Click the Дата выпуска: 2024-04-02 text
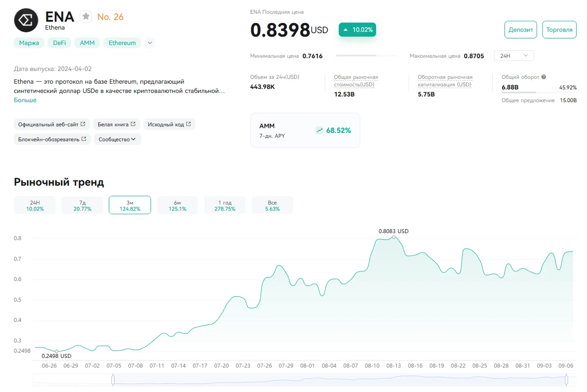The width and height of the screenshot is (587, 392). (53, 69)
